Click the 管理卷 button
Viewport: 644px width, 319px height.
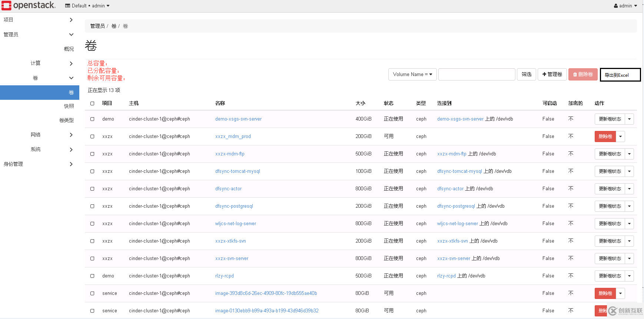(x=552, y=74)
